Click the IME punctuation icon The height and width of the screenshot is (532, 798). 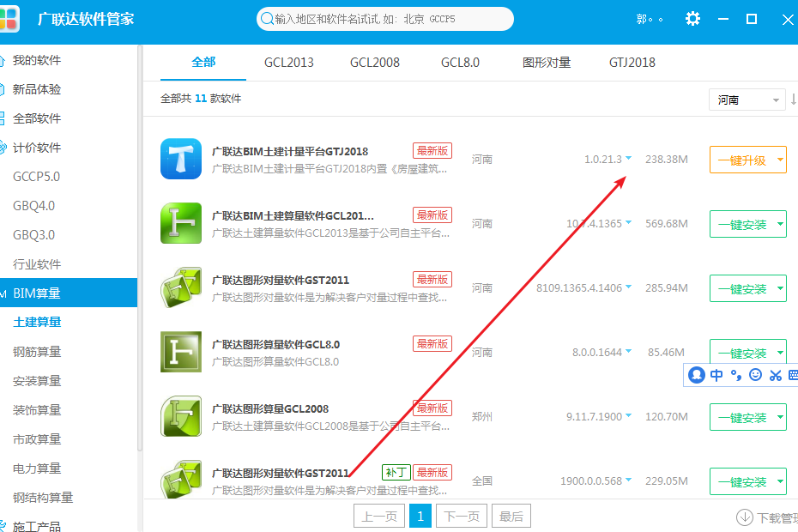click(736, 375)
